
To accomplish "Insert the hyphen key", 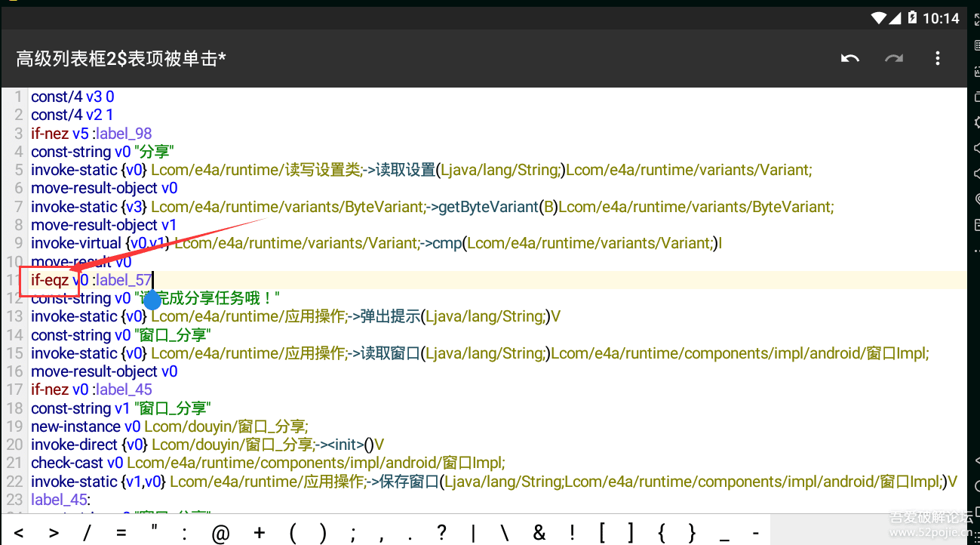I will (x=756, y=534).
